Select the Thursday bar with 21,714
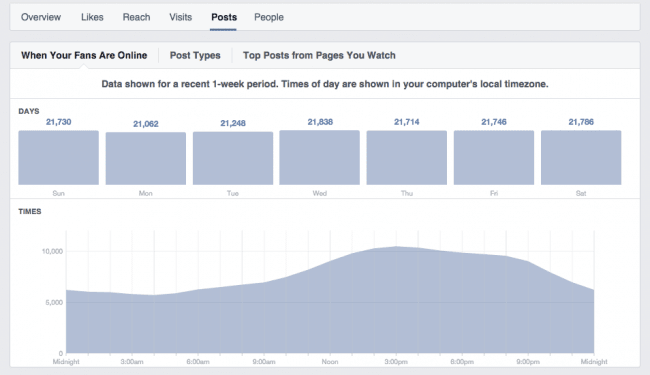650x375 pixels. [407, 157]
